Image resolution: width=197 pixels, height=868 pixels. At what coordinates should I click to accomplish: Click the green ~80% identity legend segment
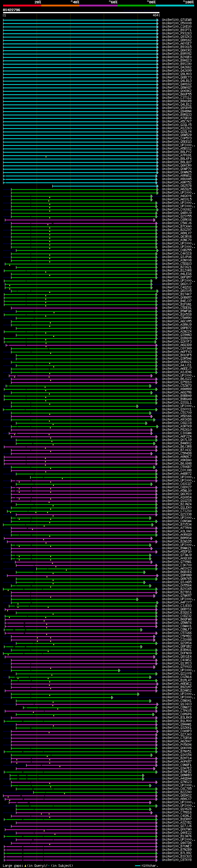point(137,6)
